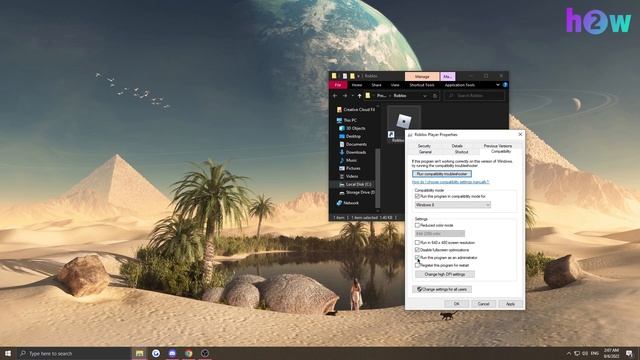The height and width of the screenshot is (360, 640).
Task: Open the Shortcut Tools ribbon tab
Action: coord(422,85)
